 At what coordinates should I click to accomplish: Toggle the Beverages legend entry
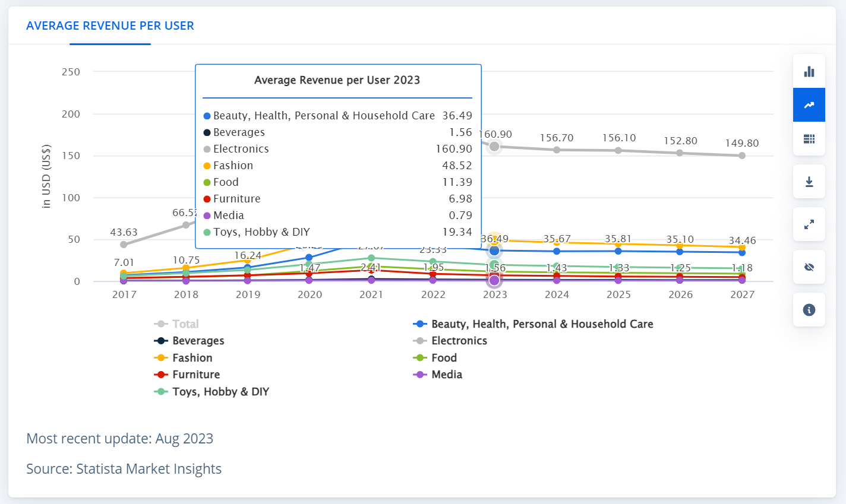[x=189, y=341]
